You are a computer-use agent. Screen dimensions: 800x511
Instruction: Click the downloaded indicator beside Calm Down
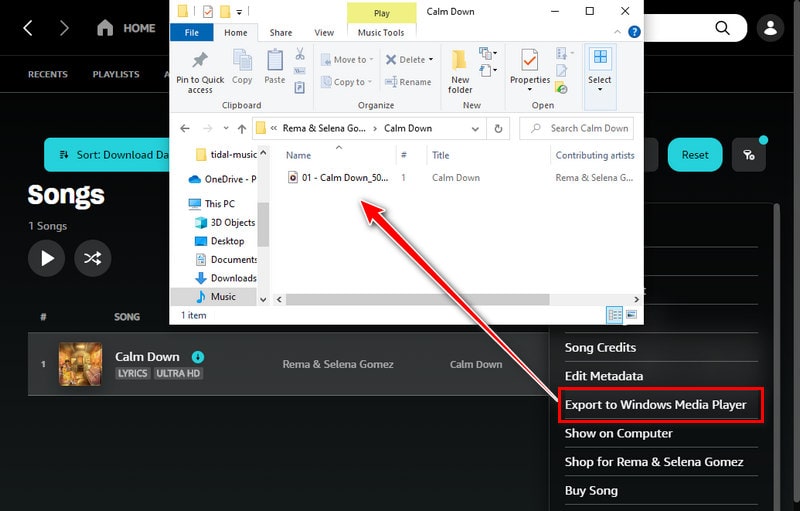197,357
